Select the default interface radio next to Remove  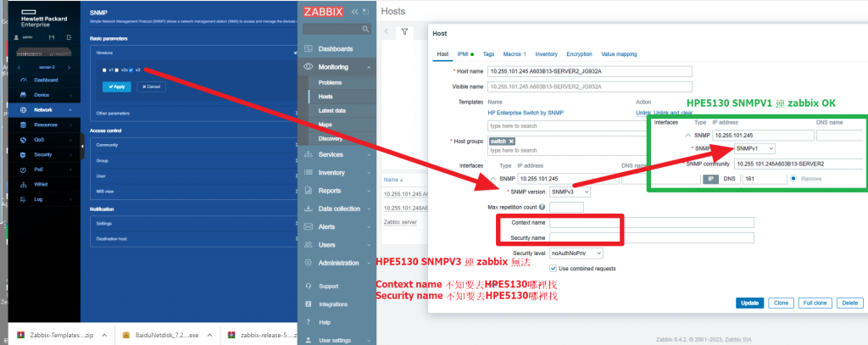tap(793, 179)
